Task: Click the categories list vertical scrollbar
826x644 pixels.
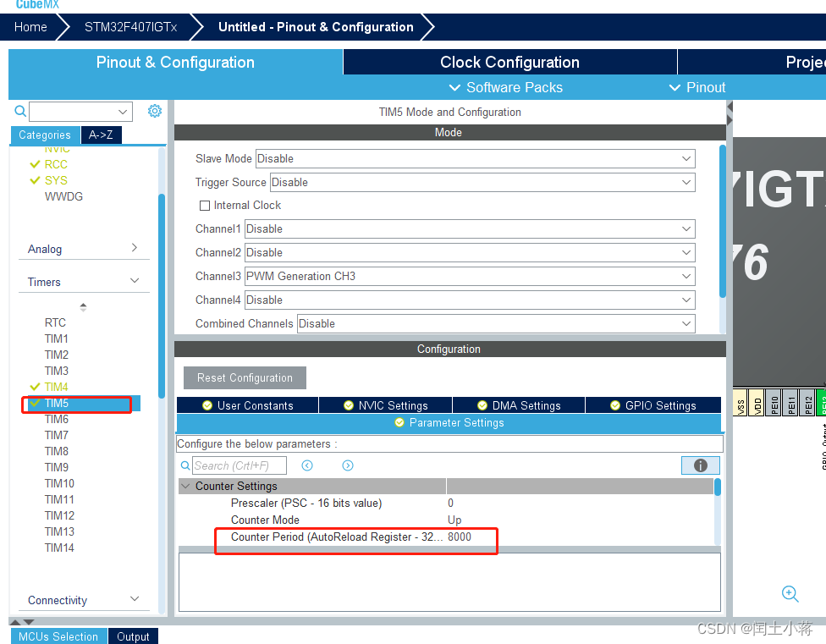Action: pyautogui.click(x=161, y=296)
